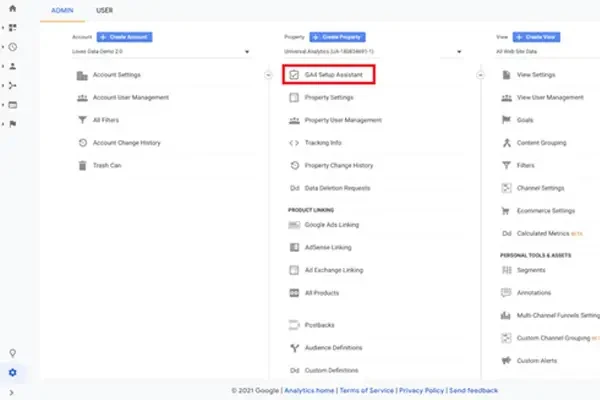Open the Behavior icon in sidebar
600x400 pixels.
(x=13, y=105)
